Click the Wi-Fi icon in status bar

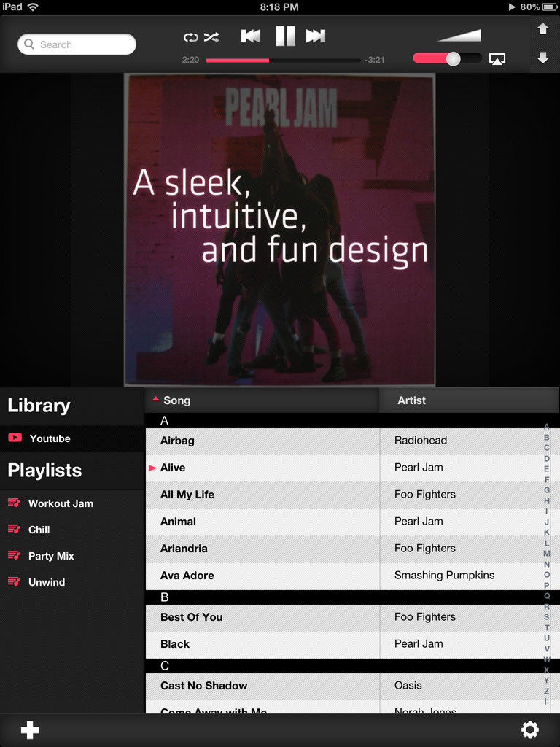33,7
